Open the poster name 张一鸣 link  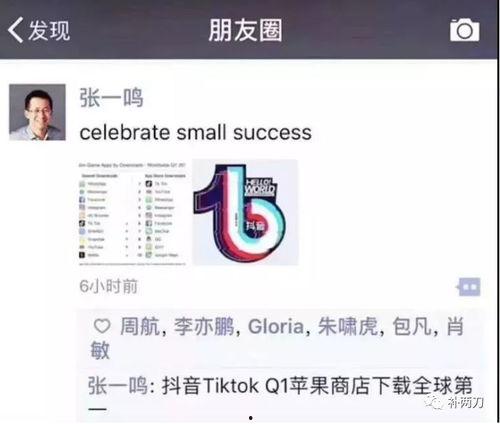pos(111,98)
